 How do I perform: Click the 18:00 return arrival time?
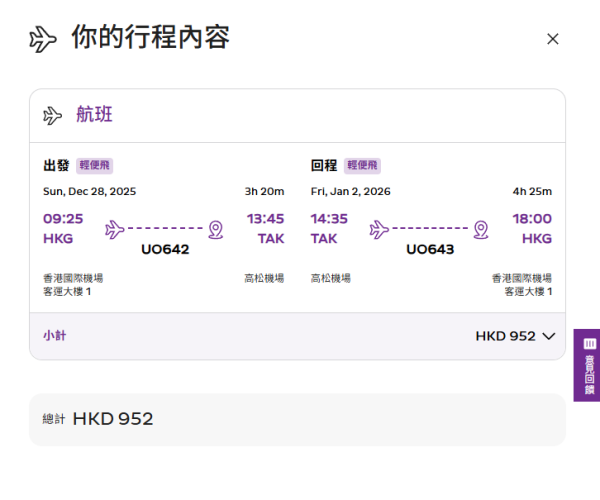(532, 219)
